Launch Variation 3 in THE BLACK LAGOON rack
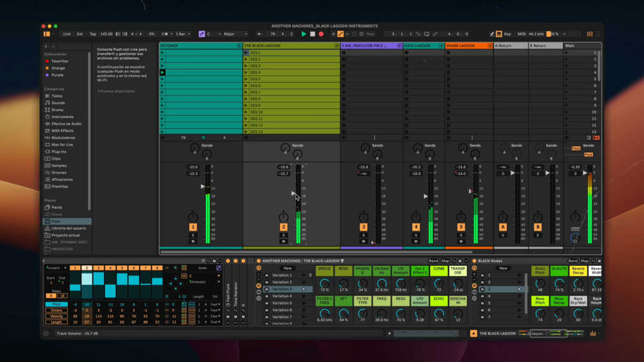The image size is (644, 362). coord(304,289)
